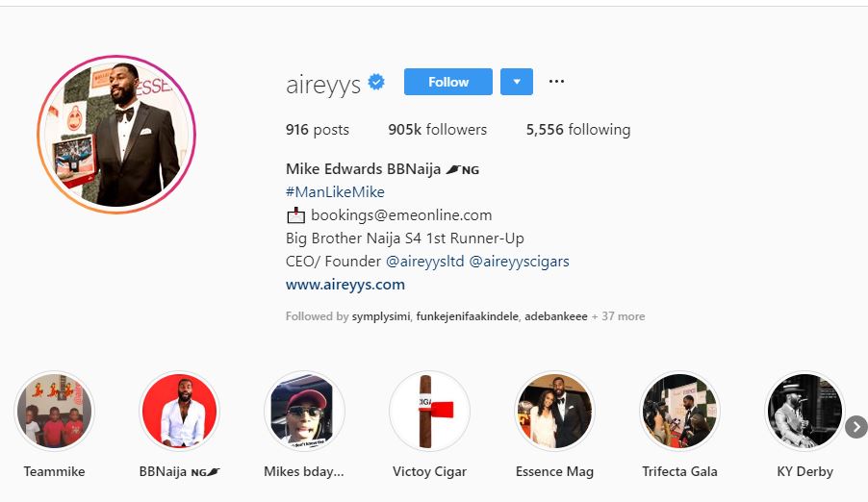The image size is (868, 502).
Task: Follow the aireyys account
Action: (x=448, y=82)
